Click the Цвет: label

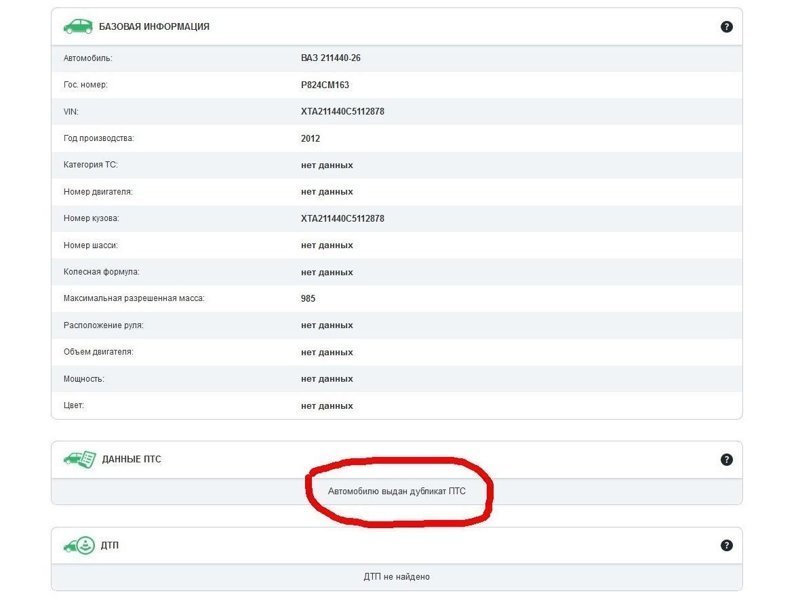73,406
